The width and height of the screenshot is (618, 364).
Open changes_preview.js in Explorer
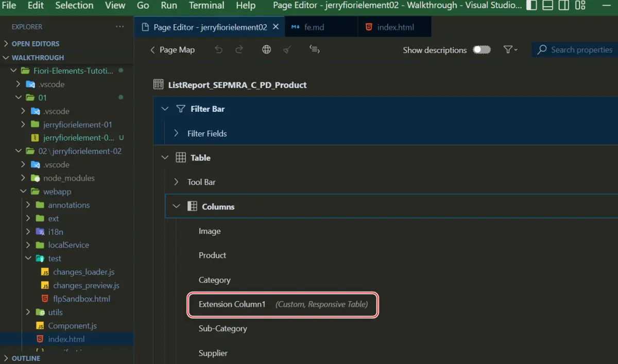pos(86,286)
